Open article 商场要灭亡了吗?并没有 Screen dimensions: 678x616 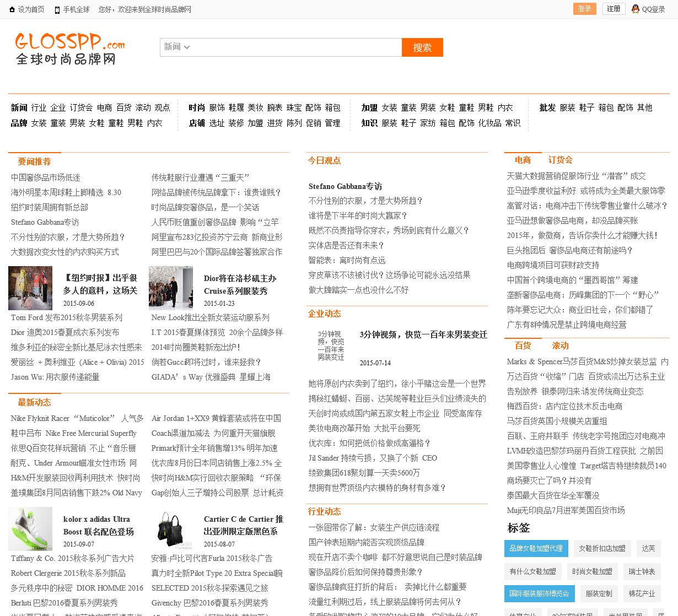pos(550,480)
